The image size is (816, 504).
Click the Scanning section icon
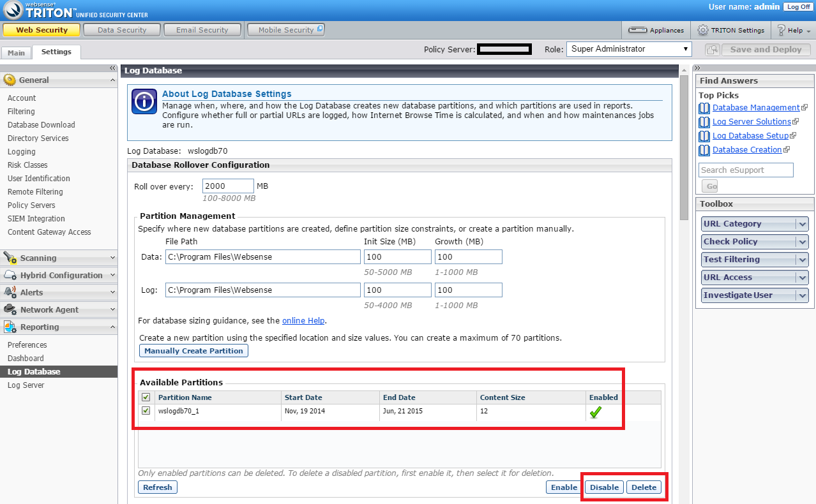click(10, 258)
